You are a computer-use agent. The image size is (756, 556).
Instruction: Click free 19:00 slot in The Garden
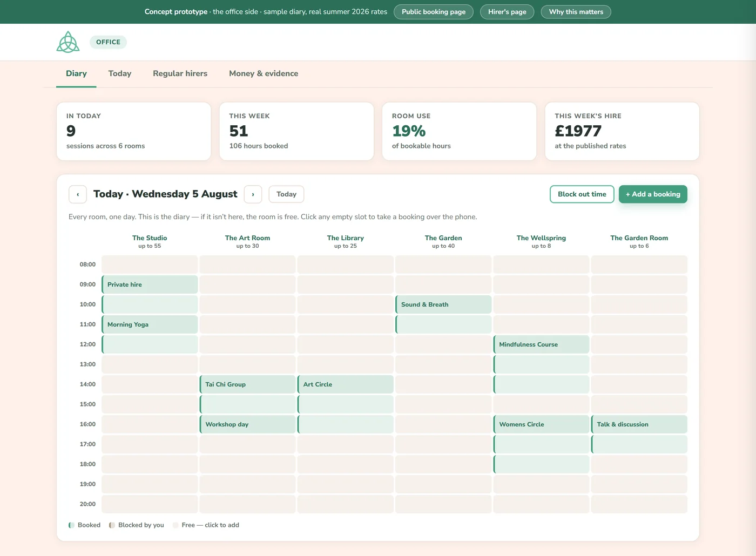tap(443, 484)
